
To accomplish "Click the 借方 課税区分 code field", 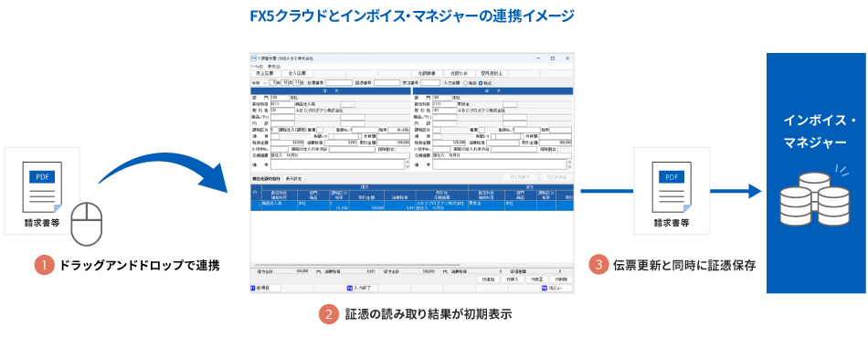I will click(275, 130).
